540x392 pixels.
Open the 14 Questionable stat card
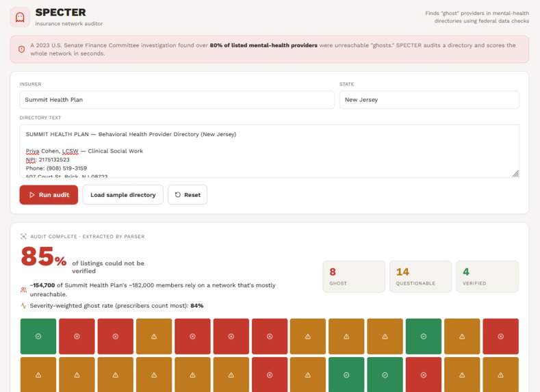point(420,276)
